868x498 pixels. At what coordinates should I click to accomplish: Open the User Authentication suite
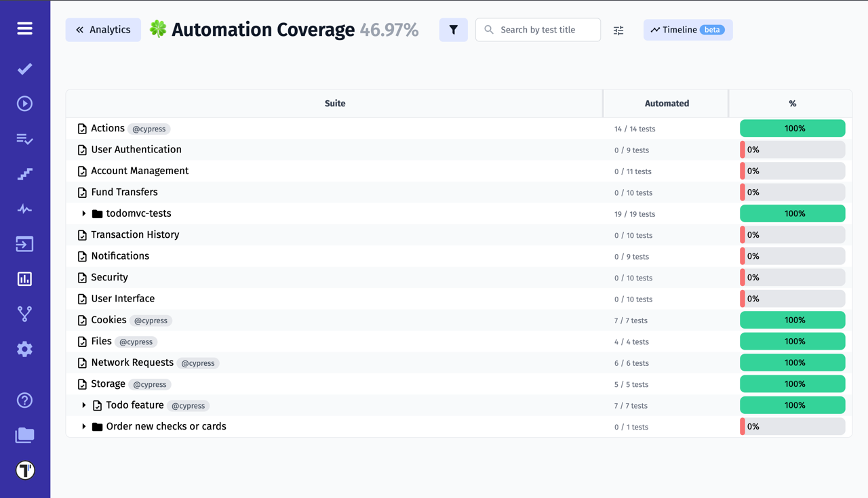136,149
